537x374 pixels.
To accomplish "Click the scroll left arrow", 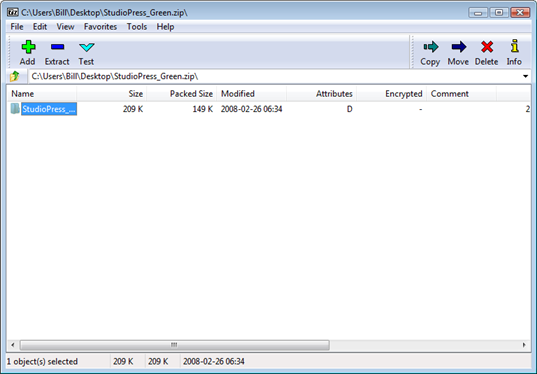I will tap(13, 345).
